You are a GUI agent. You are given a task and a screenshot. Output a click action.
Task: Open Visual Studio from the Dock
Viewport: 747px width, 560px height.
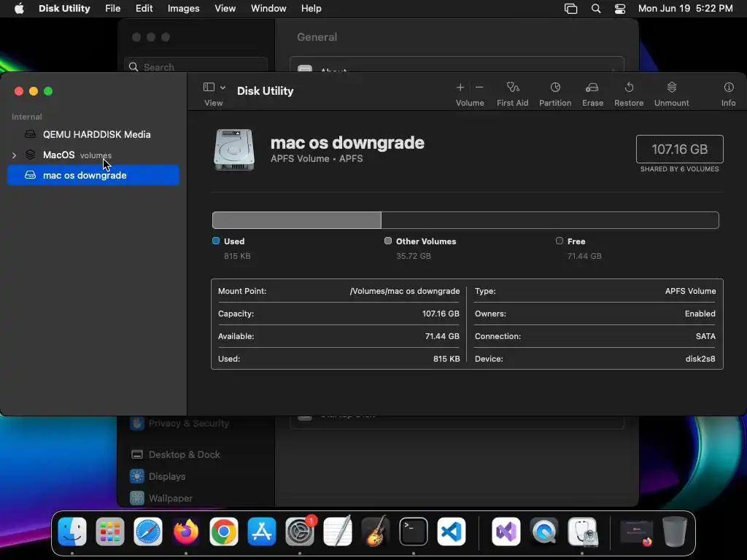(506, 532)
